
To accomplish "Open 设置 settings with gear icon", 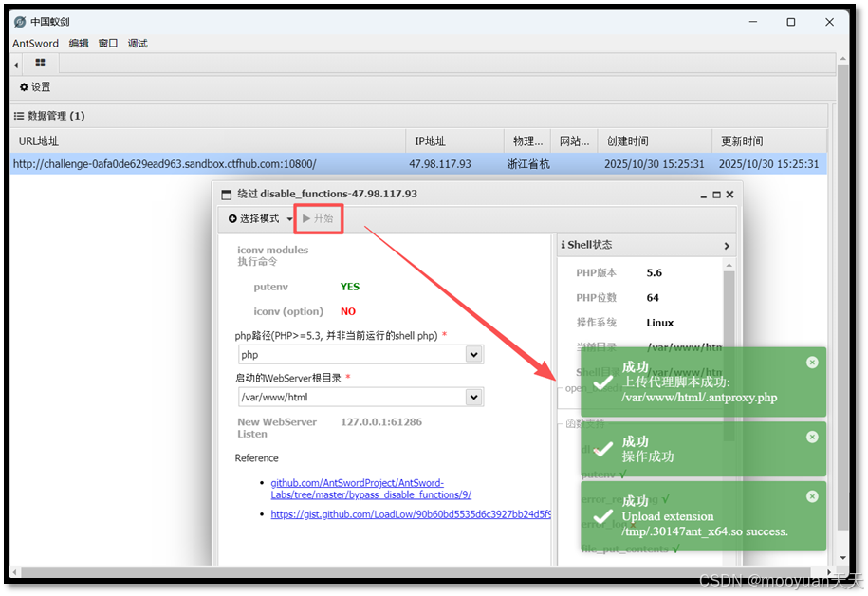I will [35, 87].
